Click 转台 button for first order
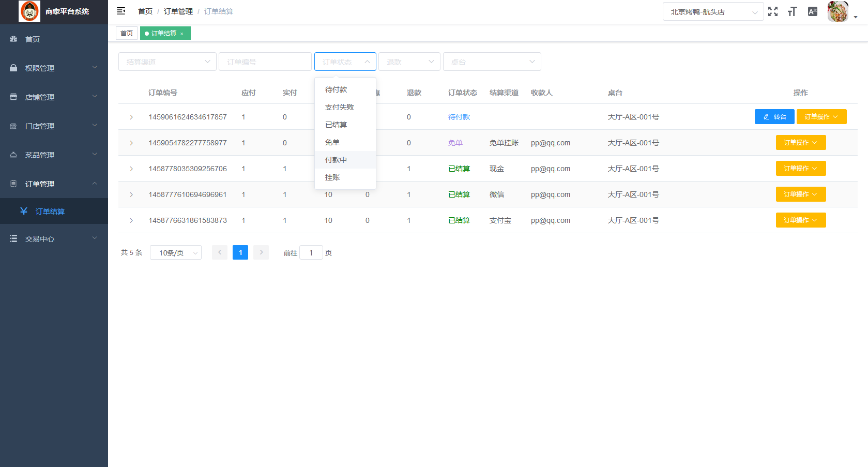This screenshot has height=467, width=868. (x=774, y=117)
